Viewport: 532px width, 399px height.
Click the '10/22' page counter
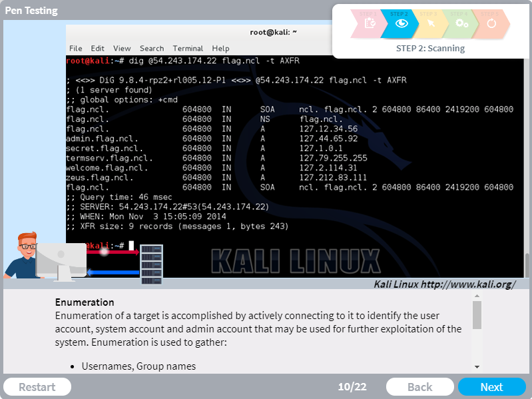coord(352,387)
